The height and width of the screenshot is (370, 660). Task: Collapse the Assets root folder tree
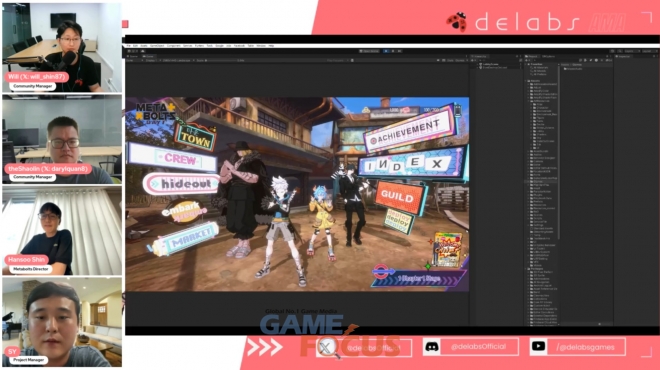tap(526, 81)
